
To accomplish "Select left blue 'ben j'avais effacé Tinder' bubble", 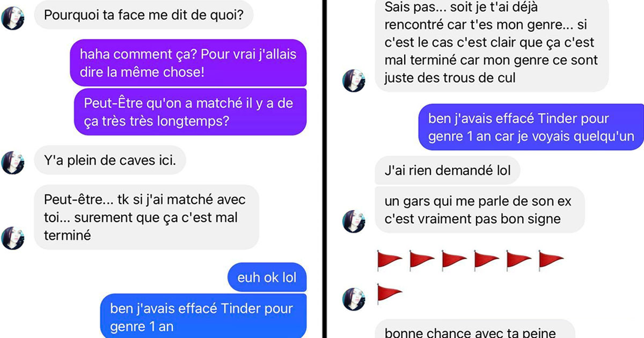I will pos(203,317).
